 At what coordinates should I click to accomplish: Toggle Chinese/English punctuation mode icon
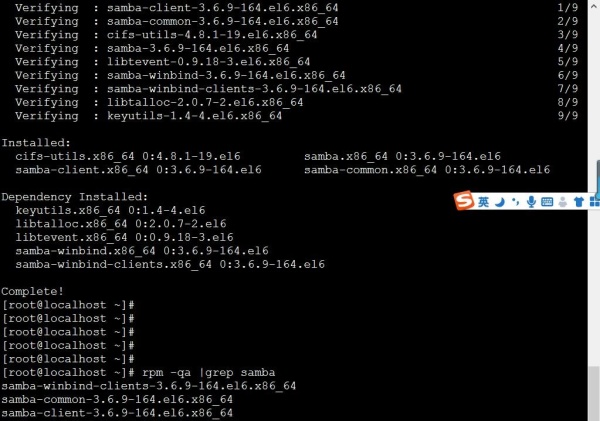(515, 202)
